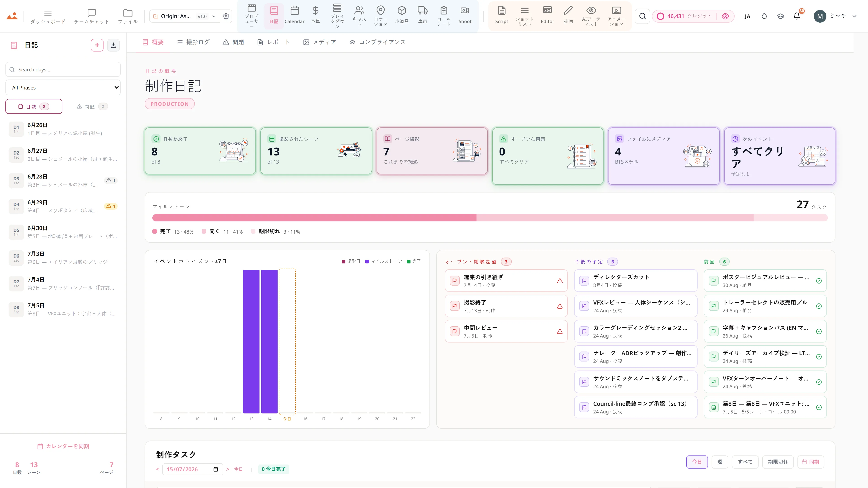Select 週 week task filter
The height and width of the screenshot is (488, 868).
720,462
